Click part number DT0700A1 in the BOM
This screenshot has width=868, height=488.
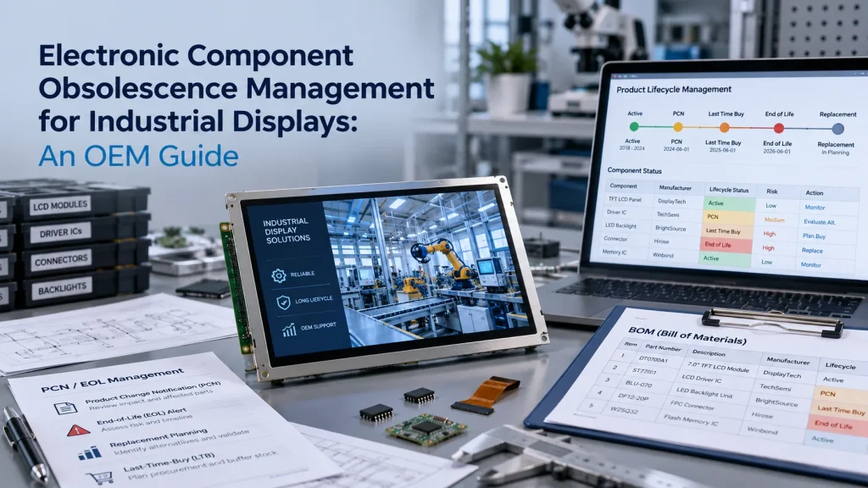point(653,359)
